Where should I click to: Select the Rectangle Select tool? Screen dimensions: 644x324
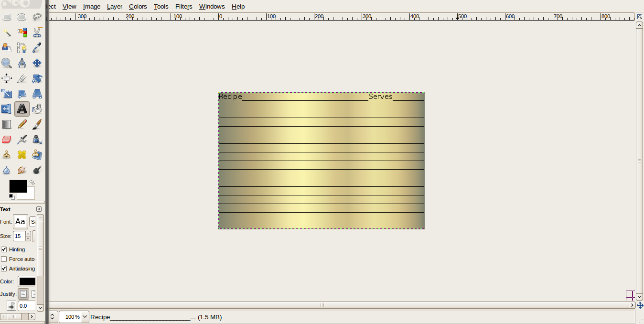click(7, 17)
